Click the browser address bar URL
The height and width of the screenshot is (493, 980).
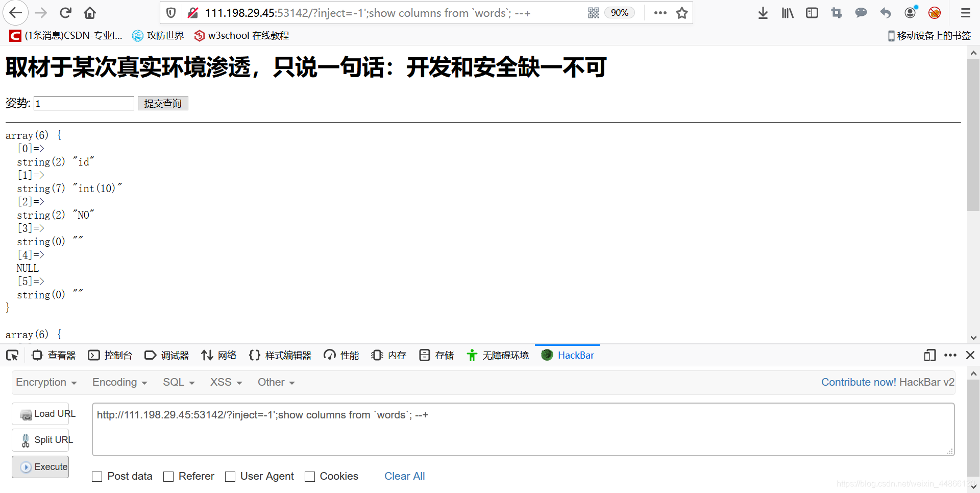367,13
